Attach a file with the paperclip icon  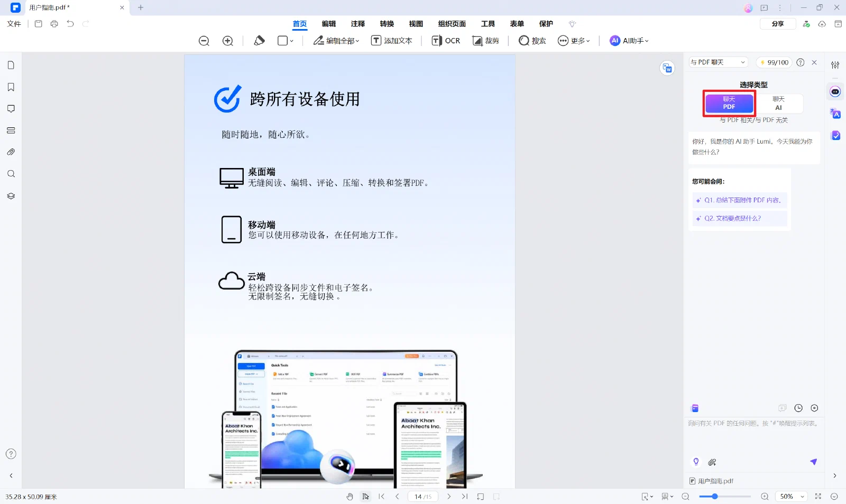[712, 462]
